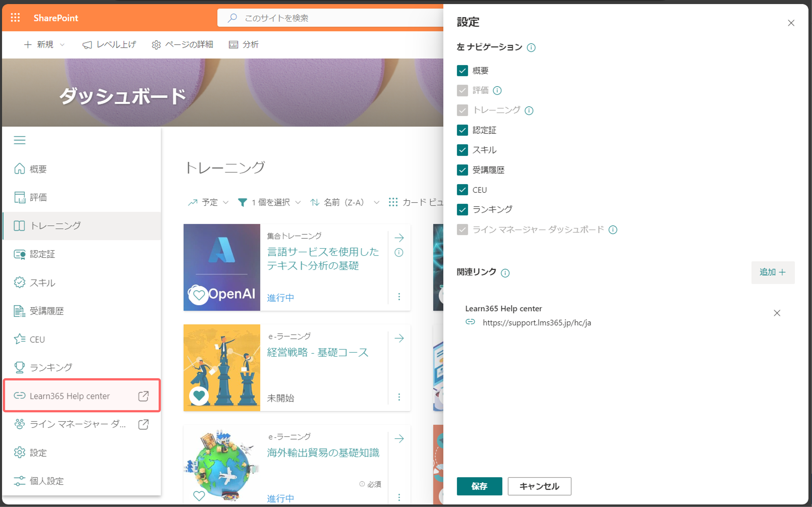Click the external-link icon on ライン マネージャー row

click(x=143, y=424)
